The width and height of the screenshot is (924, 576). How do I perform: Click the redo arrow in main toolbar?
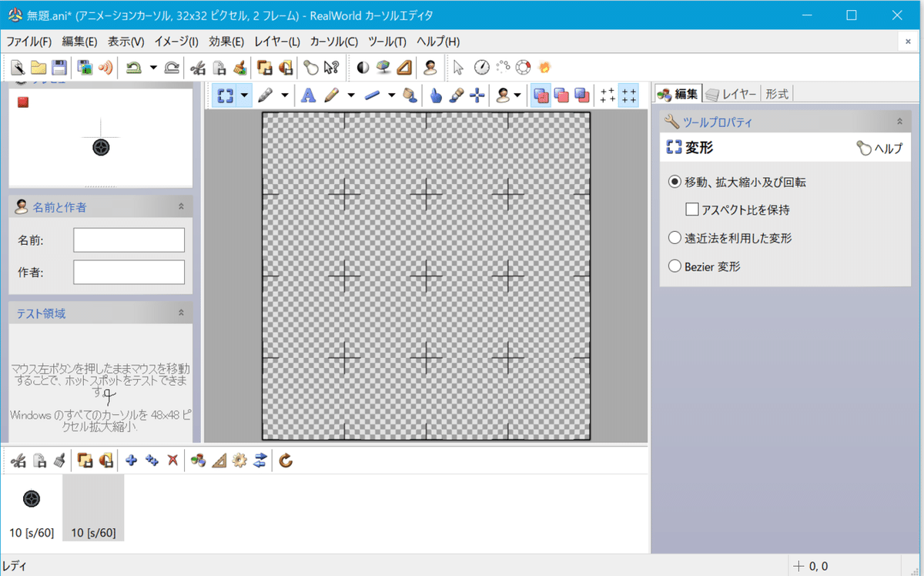(172, 67)
